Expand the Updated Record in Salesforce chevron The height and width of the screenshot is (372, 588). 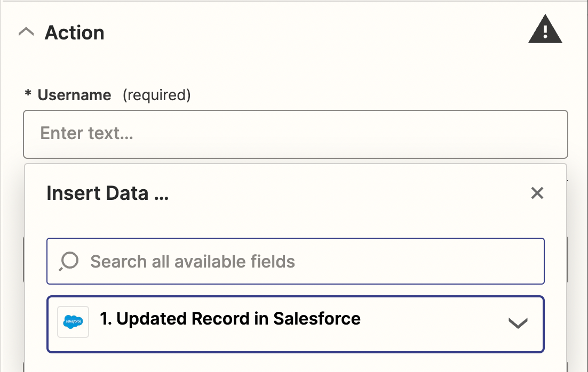click(x=518, y=323)
